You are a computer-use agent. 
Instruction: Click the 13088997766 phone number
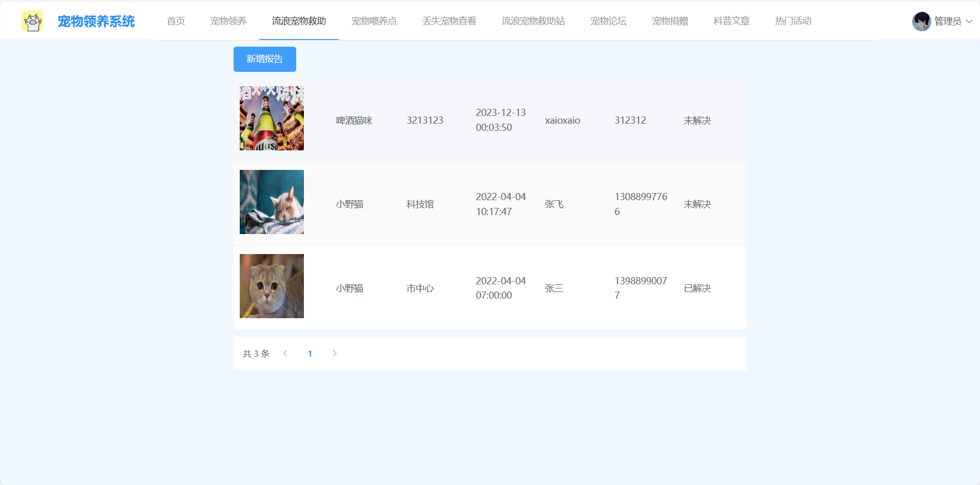pyautogui.click(x=641, y=204)
